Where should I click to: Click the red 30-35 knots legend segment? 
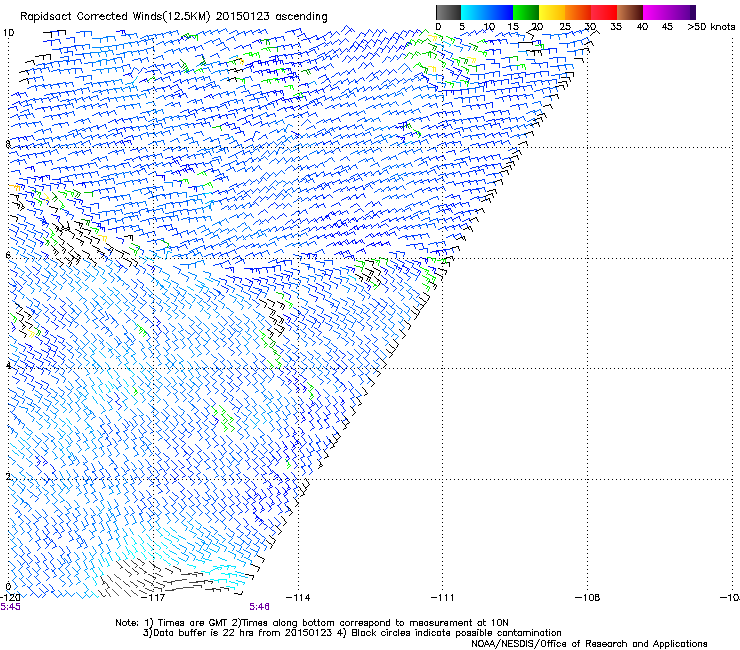tap(604, 12)
